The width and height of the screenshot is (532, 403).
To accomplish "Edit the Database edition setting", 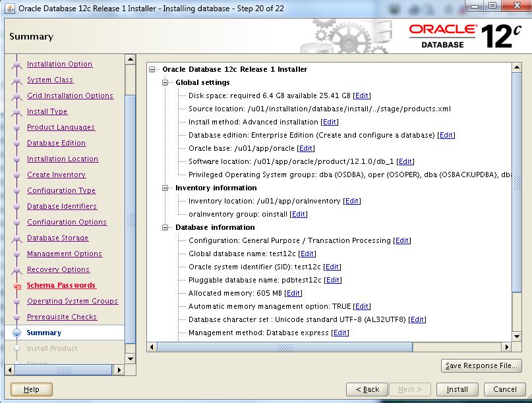I will (446, 135).
